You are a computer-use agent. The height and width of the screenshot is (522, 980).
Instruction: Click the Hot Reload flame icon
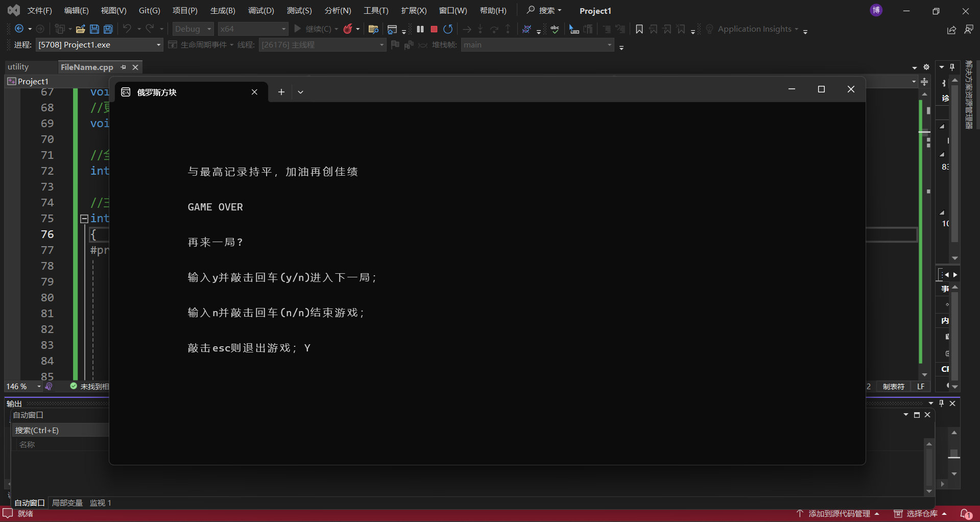coord(348,29)
